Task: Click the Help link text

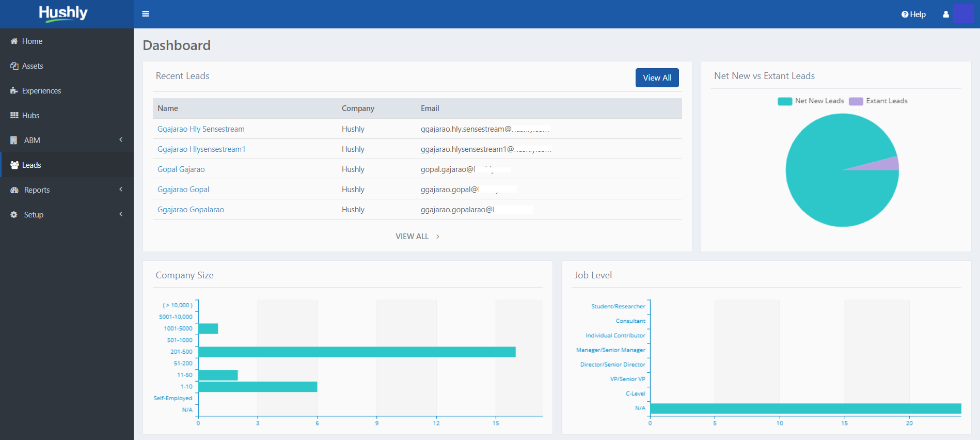Action: (918, 14)
